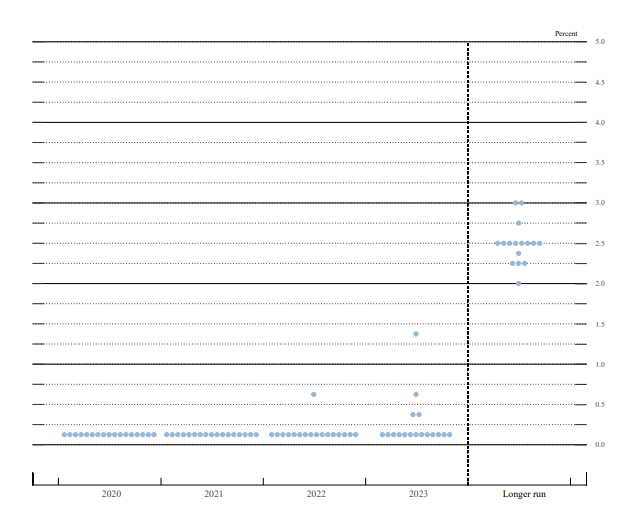619x522 pixels.
Task: Click the 3.0 y-axis value
Action: tap(600, 203)
